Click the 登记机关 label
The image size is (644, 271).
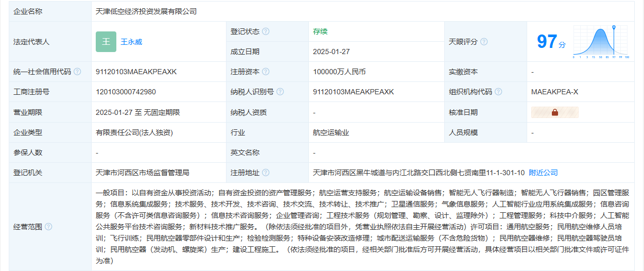(x=28, y=173)
